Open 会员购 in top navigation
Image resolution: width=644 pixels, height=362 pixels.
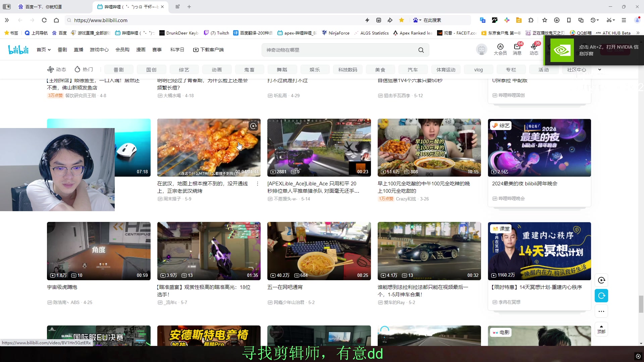click(122, 50)
